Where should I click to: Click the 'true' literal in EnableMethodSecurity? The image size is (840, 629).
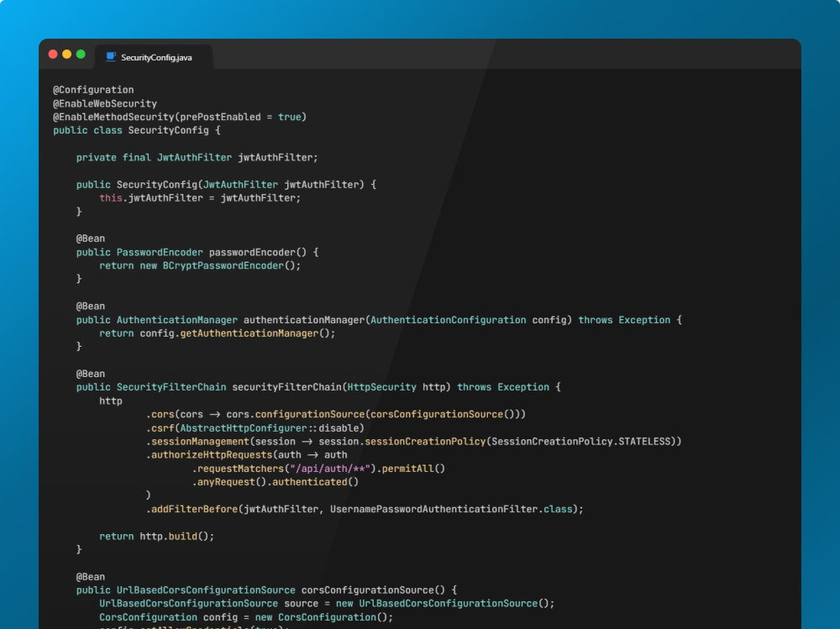point(289,117)
